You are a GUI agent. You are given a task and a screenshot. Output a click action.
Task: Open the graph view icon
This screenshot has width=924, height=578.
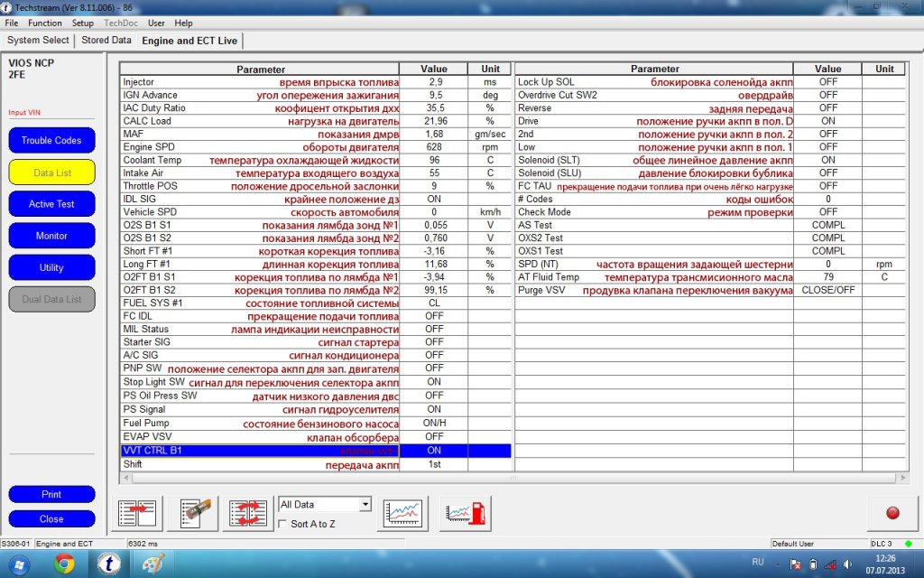tap(403, 513)
